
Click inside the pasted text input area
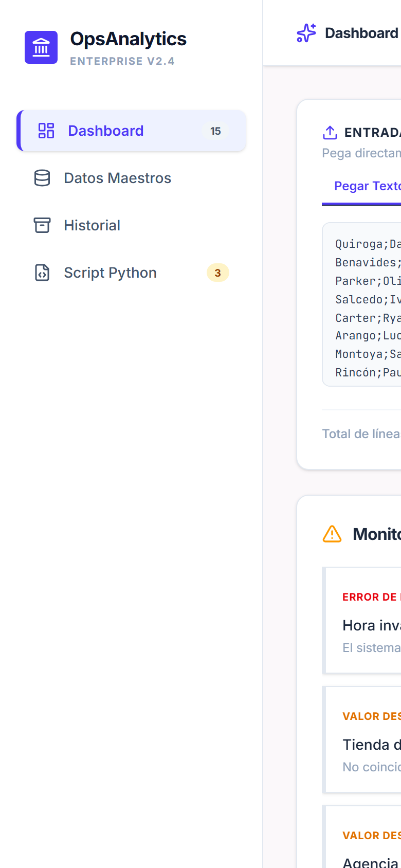[x=361, y=304]
